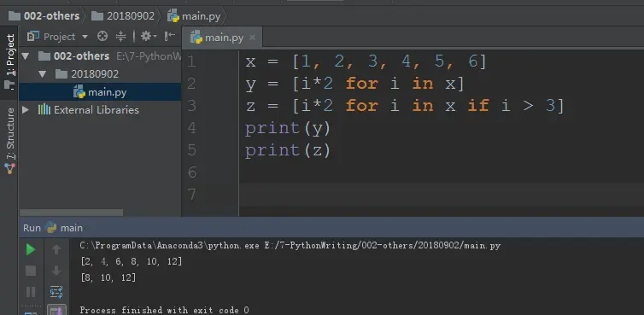The image size is (644, 315).
Task: Click the Down the stack trace arrow
Action: point(56,271)
